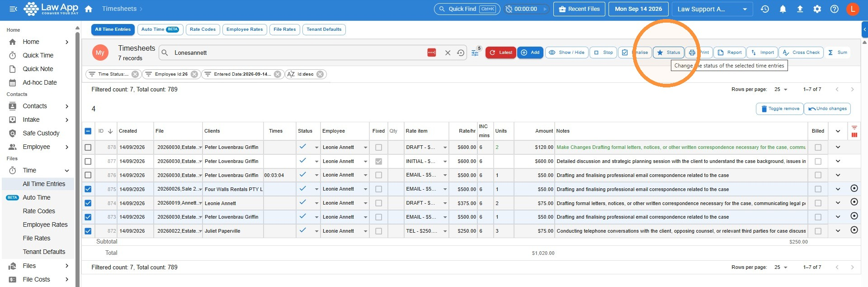Viewport: 868px width, 287px height.
Task: Collapse the Time sidebar section
Action: (x=67, y=171)
